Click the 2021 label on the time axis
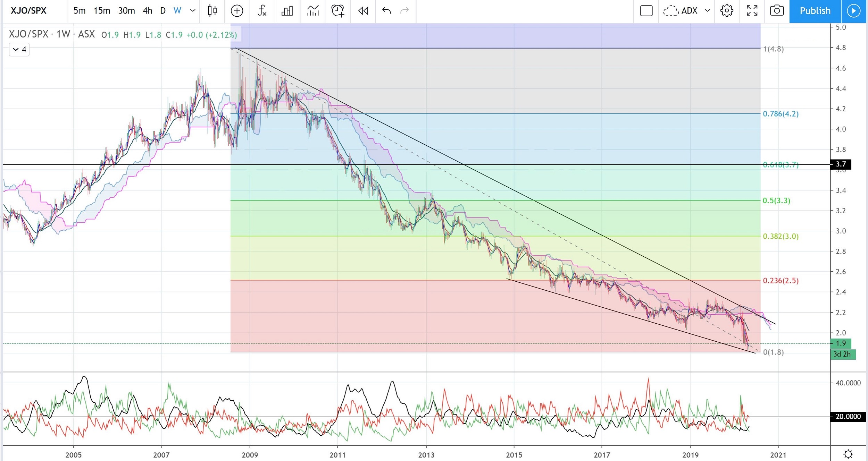 (x=778, y=455)
